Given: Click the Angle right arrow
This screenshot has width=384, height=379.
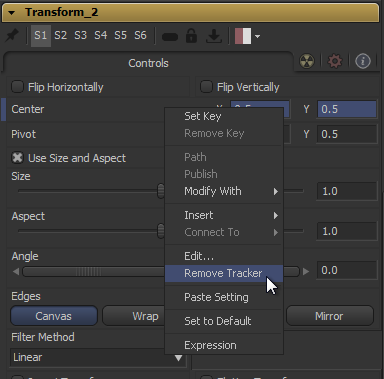Looking at the screenshot, I should (x=306, y=272).
